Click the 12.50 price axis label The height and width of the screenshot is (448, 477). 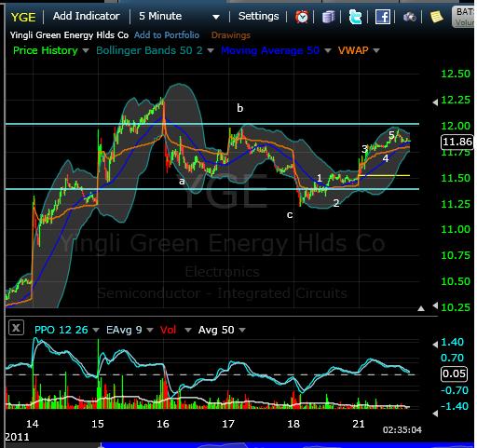coord(456,74)
